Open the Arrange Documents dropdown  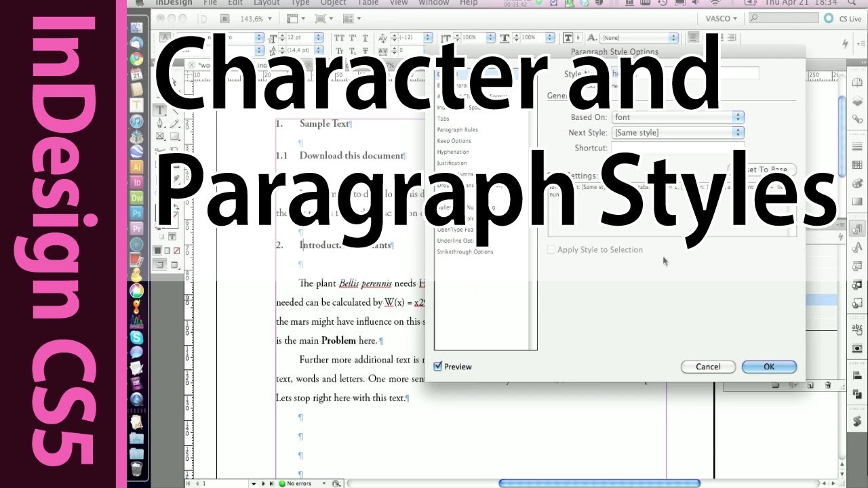coord(352,18)
